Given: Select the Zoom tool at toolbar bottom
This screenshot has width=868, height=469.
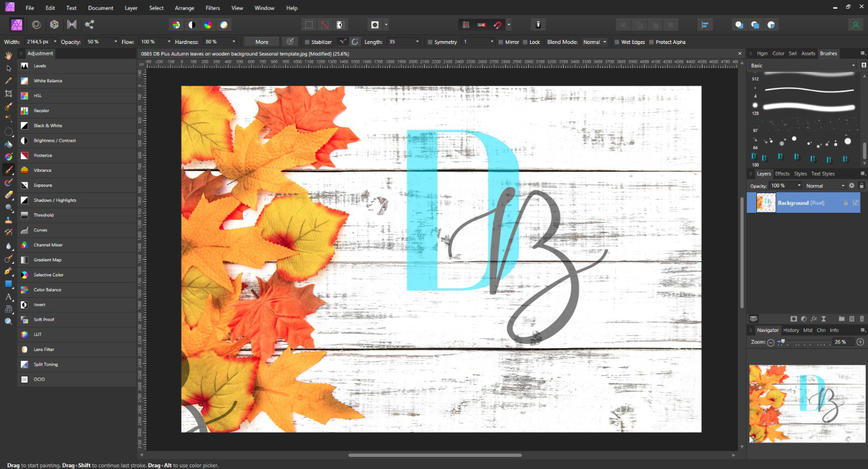Looking at the screenshot, I should (x=9, y=321).
